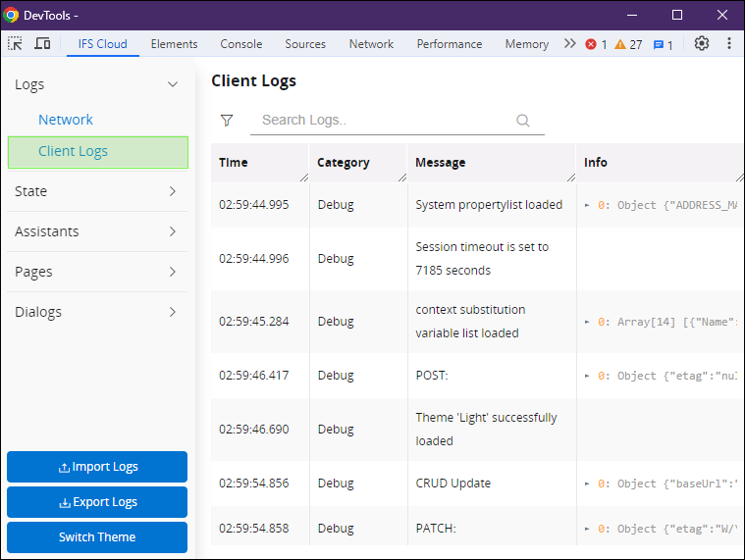The width and height of the screenshot is (745, 560).
Task: Expand Info object for System propertylist row
Action: pyautogui.click(x=588, y=205)
